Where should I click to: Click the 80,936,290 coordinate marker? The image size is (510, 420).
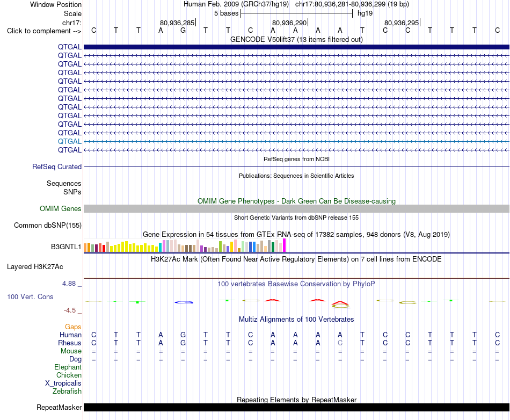tap(289, 23)
